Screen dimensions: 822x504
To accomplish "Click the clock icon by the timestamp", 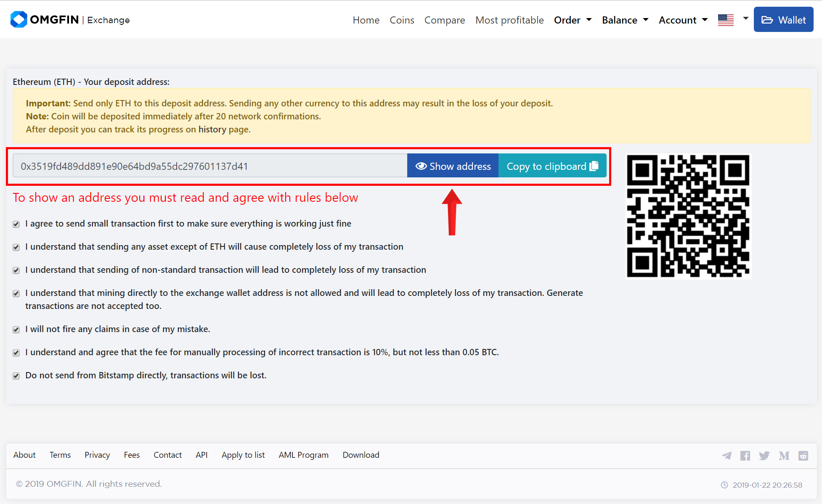I will coord(724,485).
